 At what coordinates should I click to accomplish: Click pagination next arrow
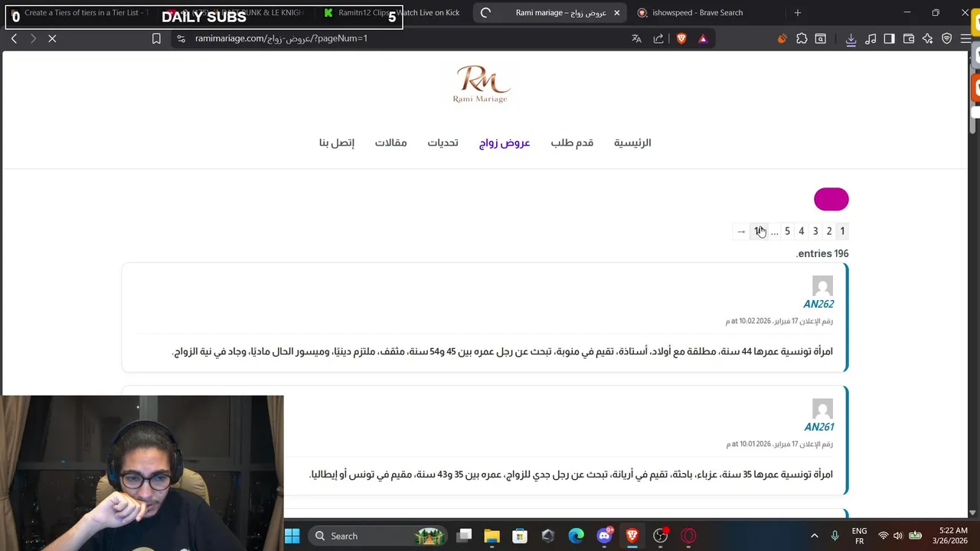pos(741,231)
